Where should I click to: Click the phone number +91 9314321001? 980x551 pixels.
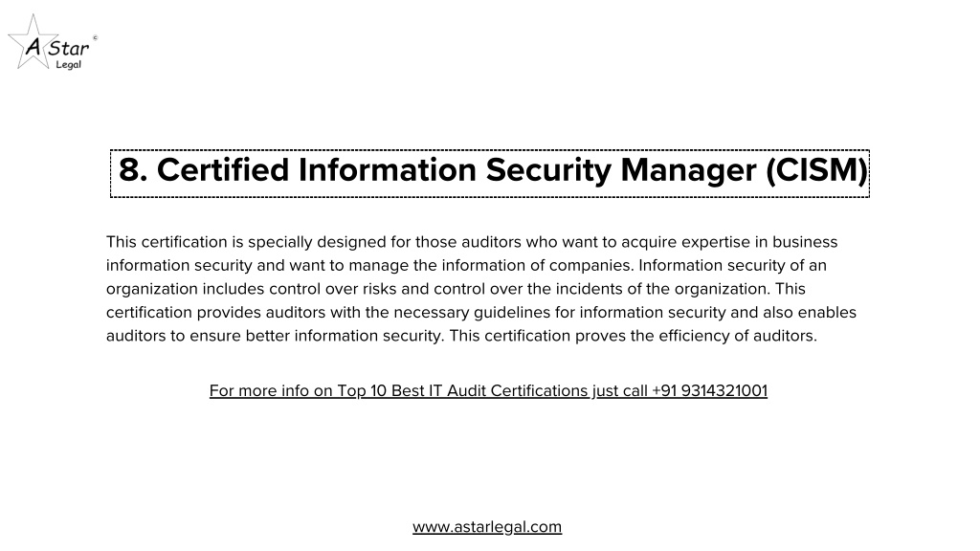pyautogui.click(x=709, y=390)
